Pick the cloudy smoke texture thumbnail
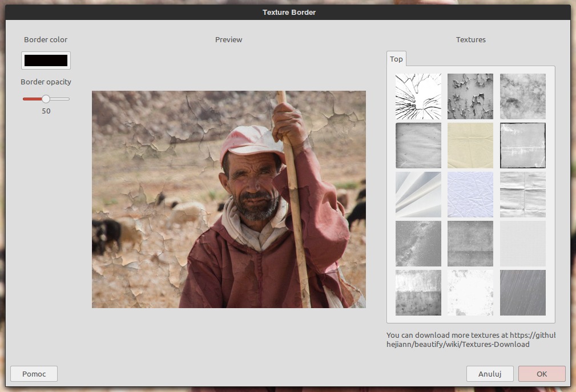576x392 pixels. tap(522, 96)
